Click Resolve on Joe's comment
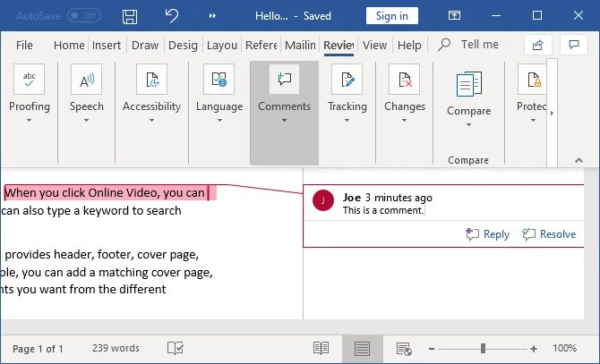This screenshot has height=364, width=600. (x=549, y=233)
